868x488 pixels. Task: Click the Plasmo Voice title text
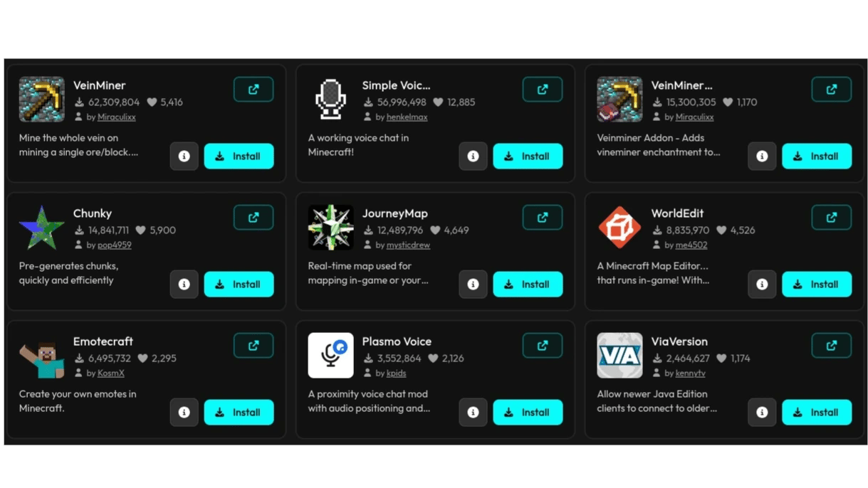(397, 341)
